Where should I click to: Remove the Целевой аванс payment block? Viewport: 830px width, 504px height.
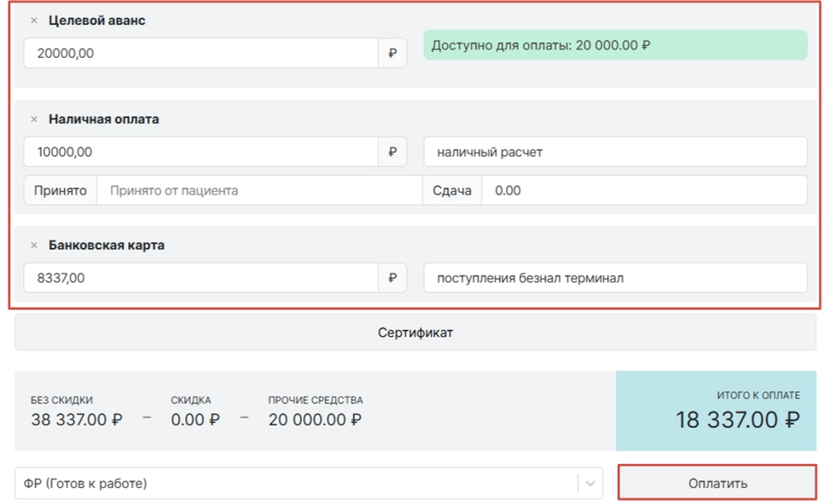(x=34, y=21)
